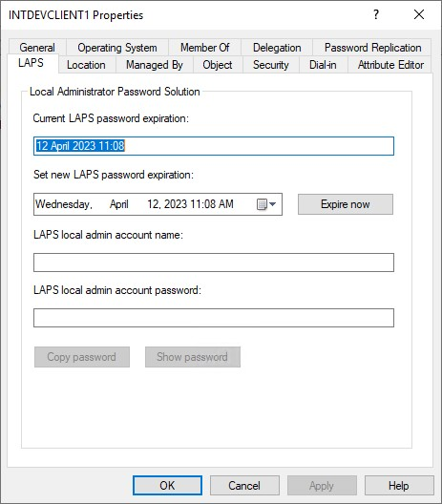Switch to the Attribute Editor tab
The height and width of the screenshot is (504, 442).
[x=390, y=65]
